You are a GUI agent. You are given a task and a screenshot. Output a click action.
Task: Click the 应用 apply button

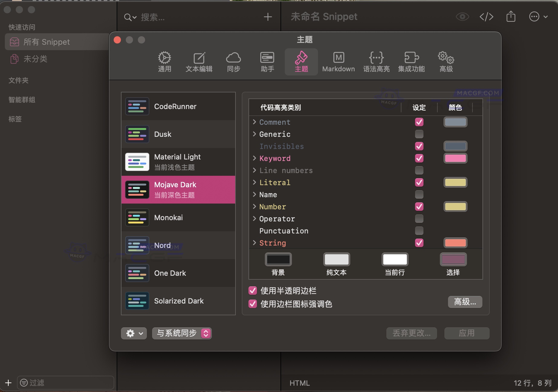(466, 333)
